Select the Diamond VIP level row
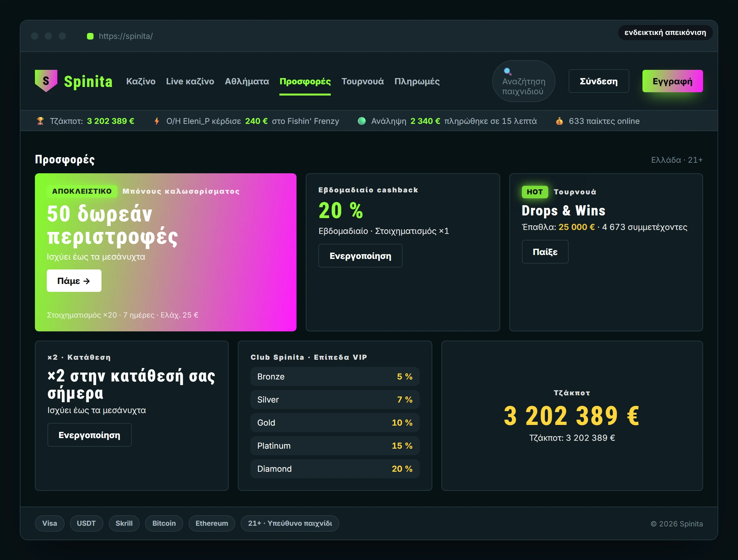Screen dimensions: 738x560 (x=335, y=469)
